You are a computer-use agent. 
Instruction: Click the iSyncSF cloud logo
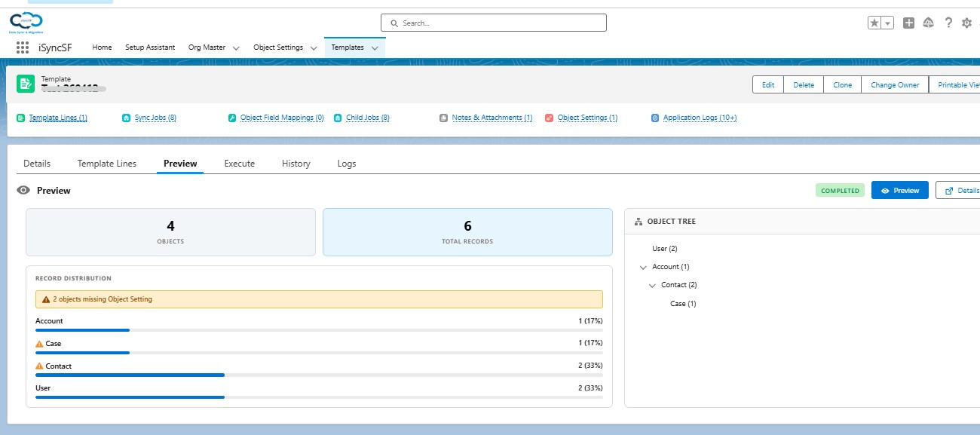pos(26,23)
